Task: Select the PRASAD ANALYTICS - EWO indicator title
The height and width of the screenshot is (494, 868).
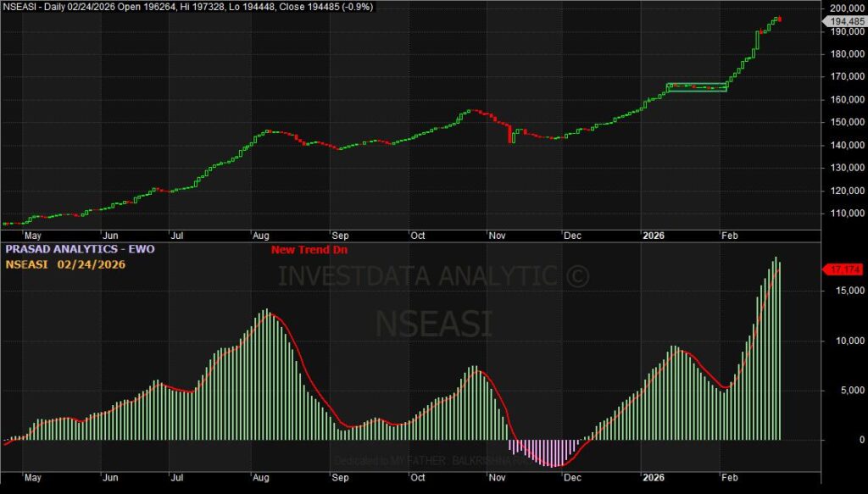Action: click(81, 250)
